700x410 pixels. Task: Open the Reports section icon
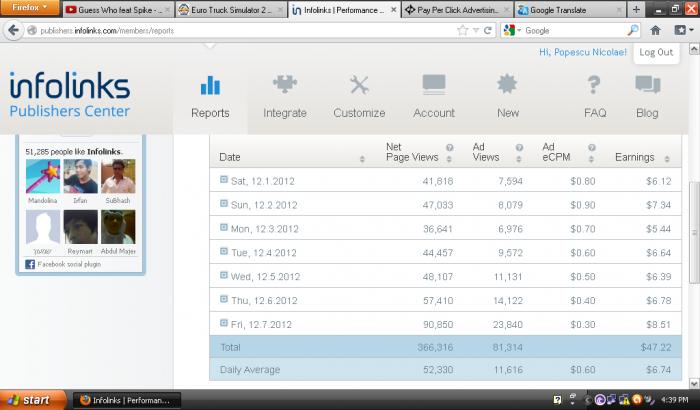click(x=210, y=85)
